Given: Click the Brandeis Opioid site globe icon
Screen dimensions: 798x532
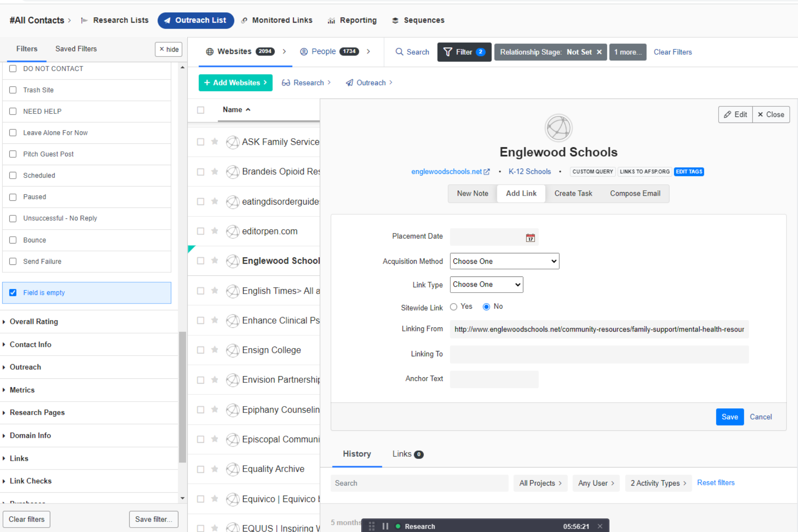Looking at the screenshot, I should 233,172.
